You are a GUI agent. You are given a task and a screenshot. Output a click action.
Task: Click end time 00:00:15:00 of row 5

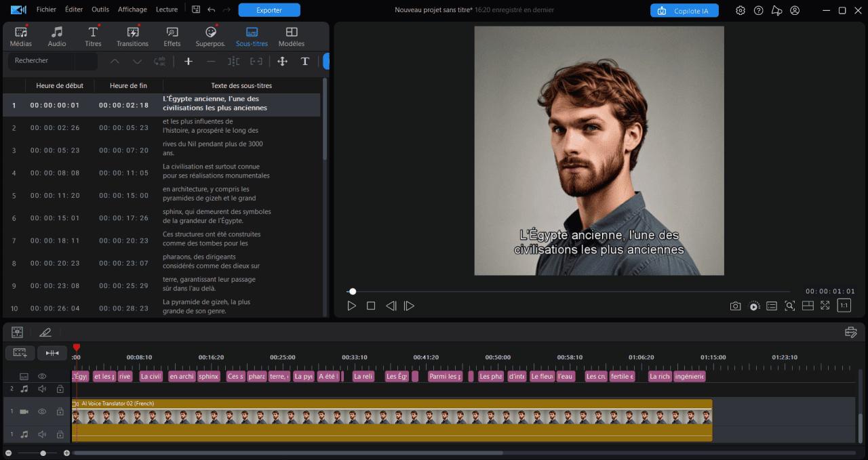[123, 195]
